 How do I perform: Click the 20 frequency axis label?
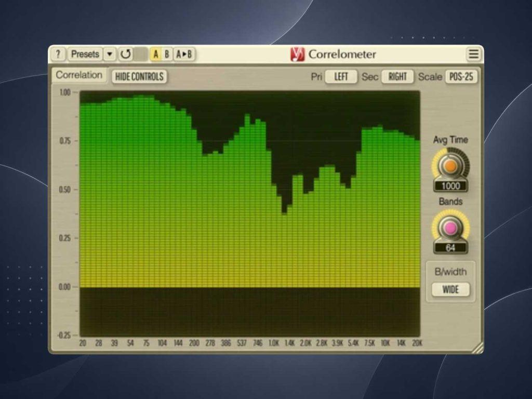pyautogui.click(x=83, y=343)
